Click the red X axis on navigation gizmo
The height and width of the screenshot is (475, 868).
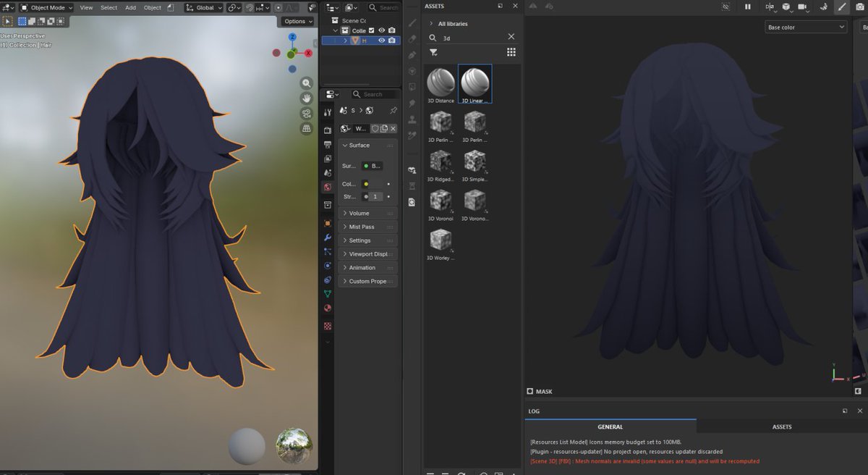click(x=309, y=53)
